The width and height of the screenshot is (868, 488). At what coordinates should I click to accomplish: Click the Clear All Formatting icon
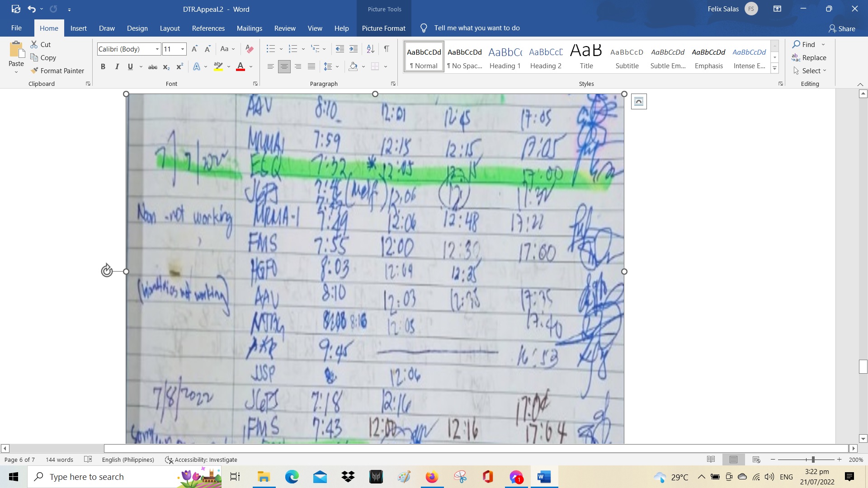tap(249, 49)
